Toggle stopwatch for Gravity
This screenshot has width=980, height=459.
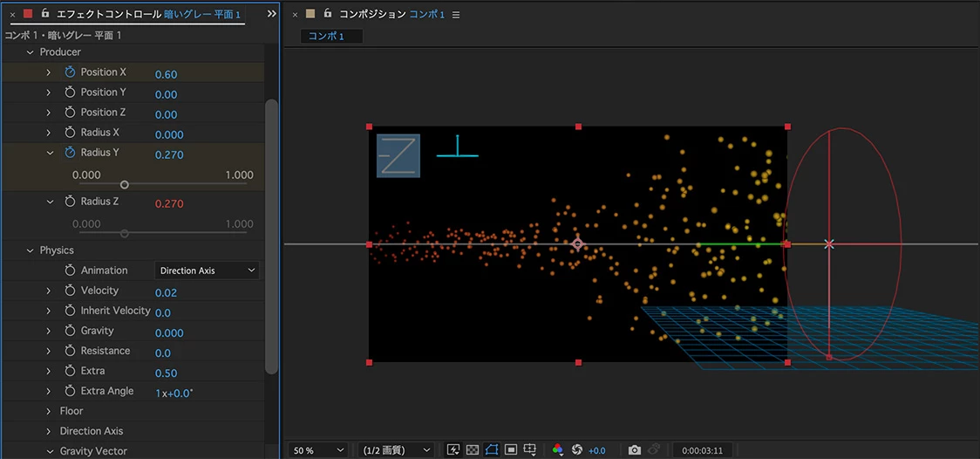pos(70,331)
